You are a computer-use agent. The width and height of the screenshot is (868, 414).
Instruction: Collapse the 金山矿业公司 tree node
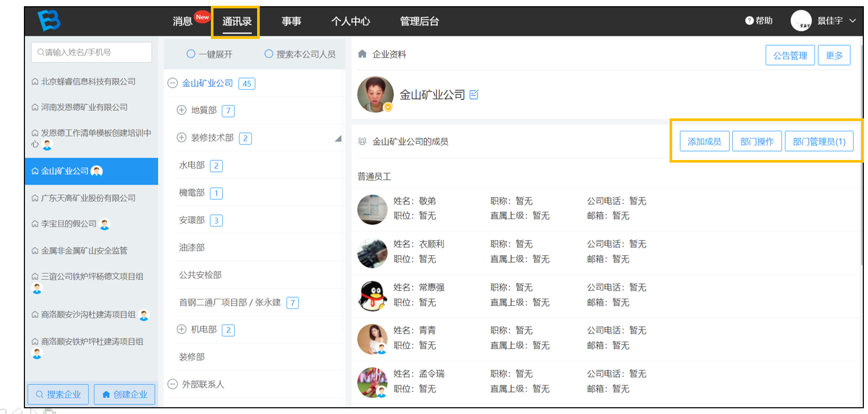172,83
